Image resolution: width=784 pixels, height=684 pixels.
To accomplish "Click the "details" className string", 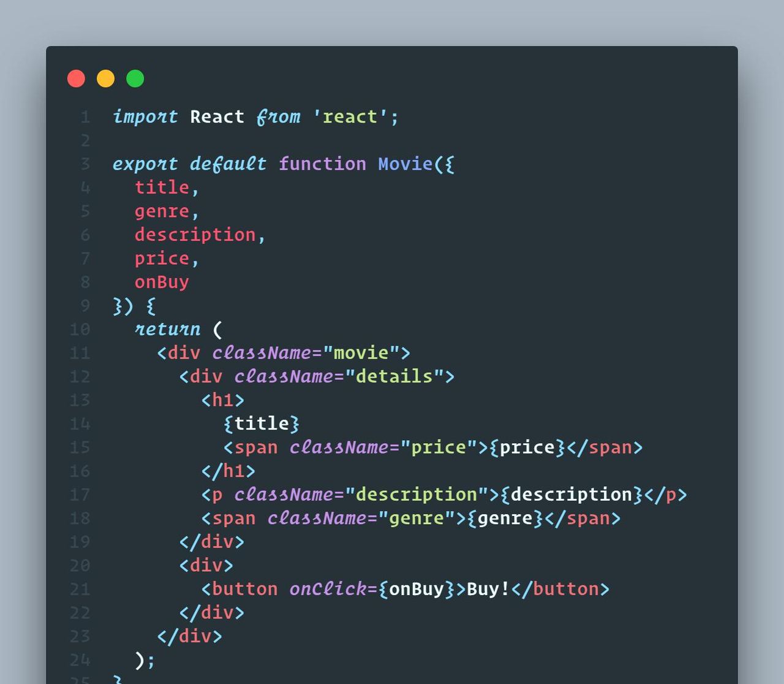I will pos(394,376).
